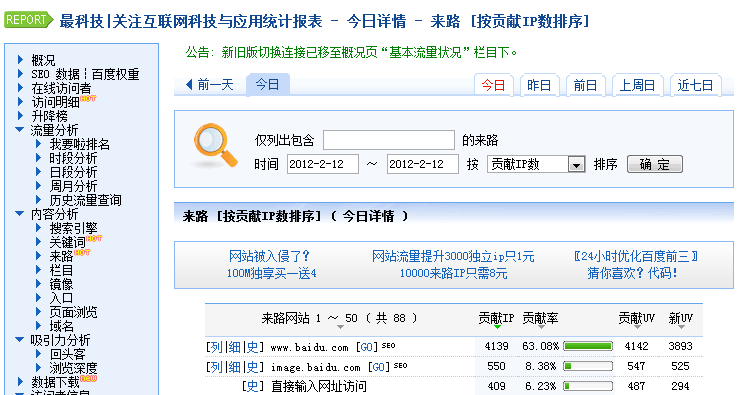Screen dimensions: 745x395
Task: Open 历史流量查询 in the sidebar
Action: [86, 200]
